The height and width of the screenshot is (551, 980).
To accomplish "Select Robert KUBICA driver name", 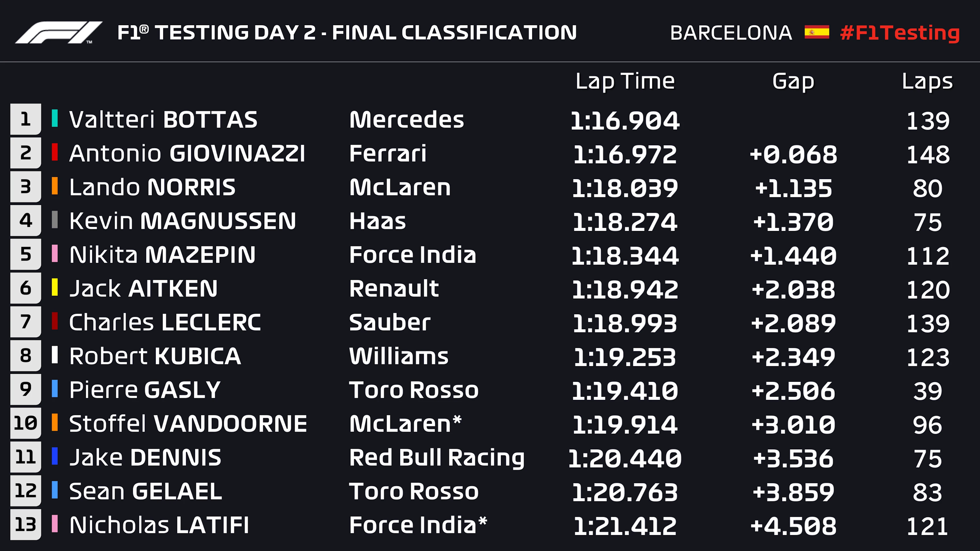I will (155, 356).
